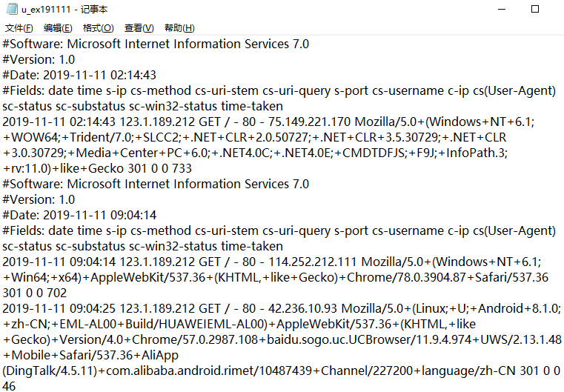Click the #Date line showing 09:04:14
564x392 pixels.
(x=79, y=215)
